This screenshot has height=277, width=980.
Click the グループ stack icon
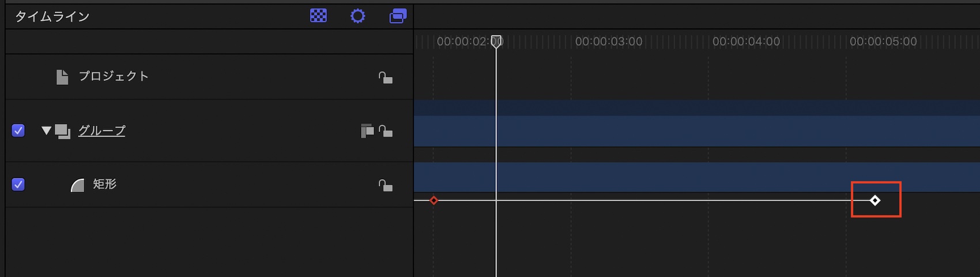[62, 131]
